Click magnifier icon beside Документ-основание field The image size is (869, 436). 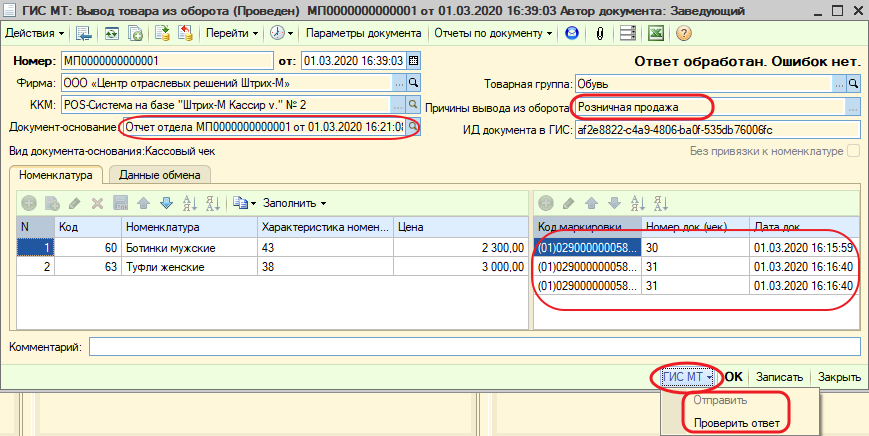coord(412,128)
